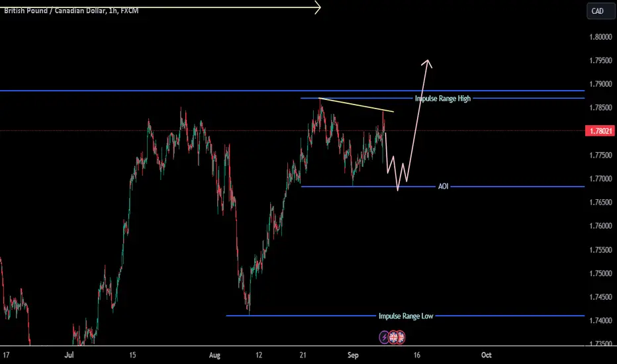Click the 21 date on time axis

coord(303,355)
